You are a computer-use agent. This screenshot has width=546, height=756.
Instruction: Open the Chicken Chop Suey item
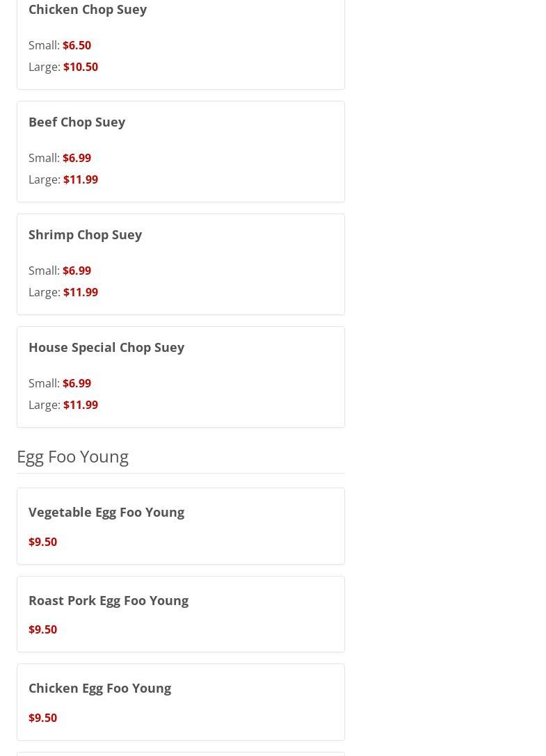(x=88, y=10)
